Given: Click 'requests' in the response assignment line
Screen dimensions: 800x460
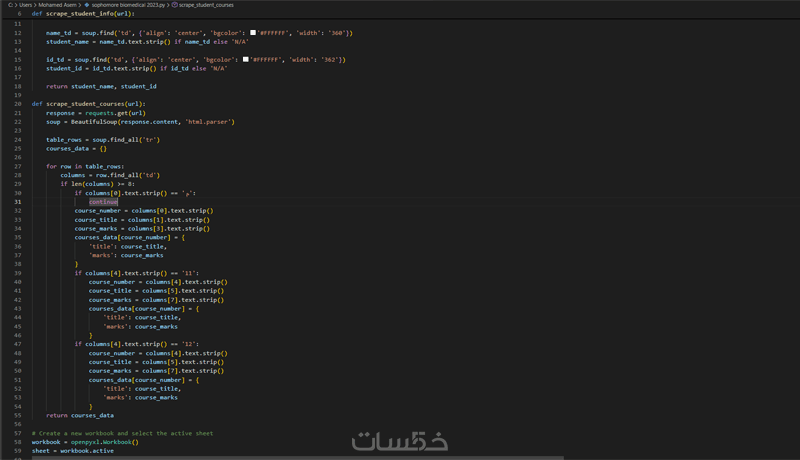Looking at the screenshot, I should point(99,113).
